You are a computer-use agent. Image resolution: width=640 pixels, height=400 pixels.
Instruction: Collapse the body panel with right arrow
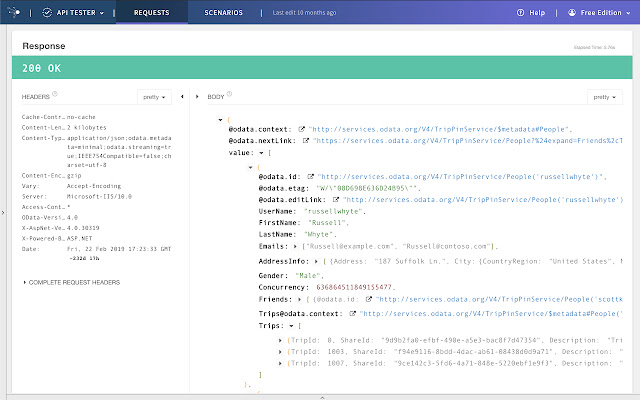196,97
